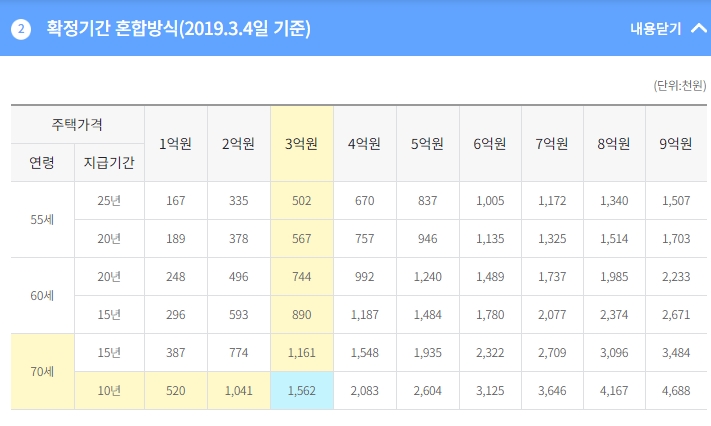Screen dimensions: 711x426
Task: Select the 8억원 column header
Action: 614,144
